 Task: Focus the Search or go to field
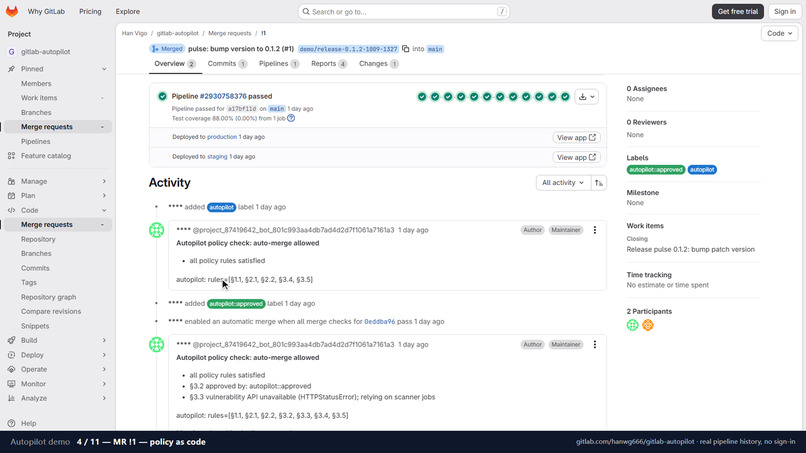click(x=404, y=11)
